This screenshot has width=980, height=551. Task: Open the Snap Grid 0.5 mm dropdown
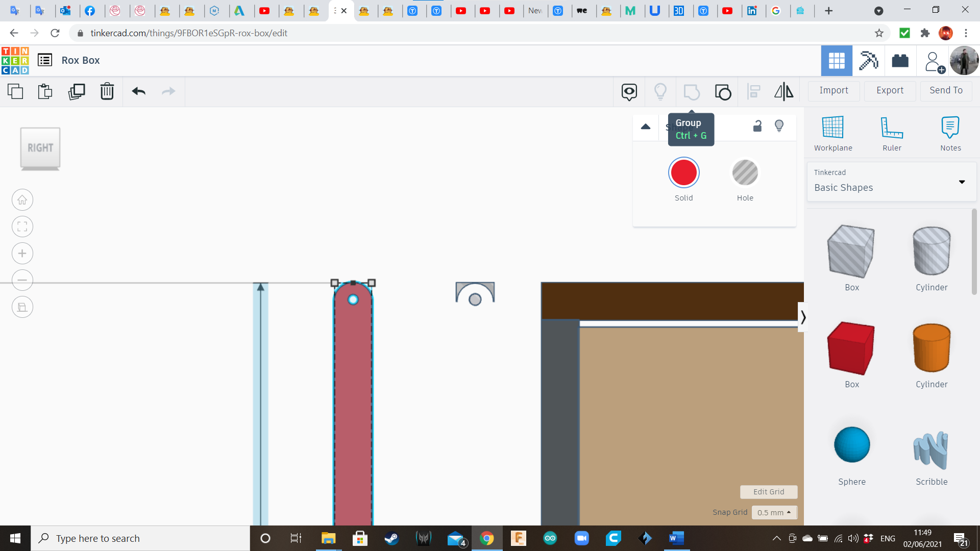tap(774, 512)
